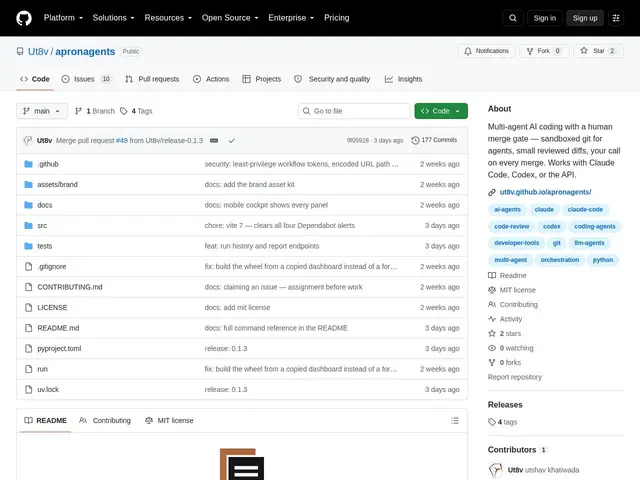Viewport: 640px width, 480px height.
Task: Open the GitHub home logo
Action: (x=24, y=18)
